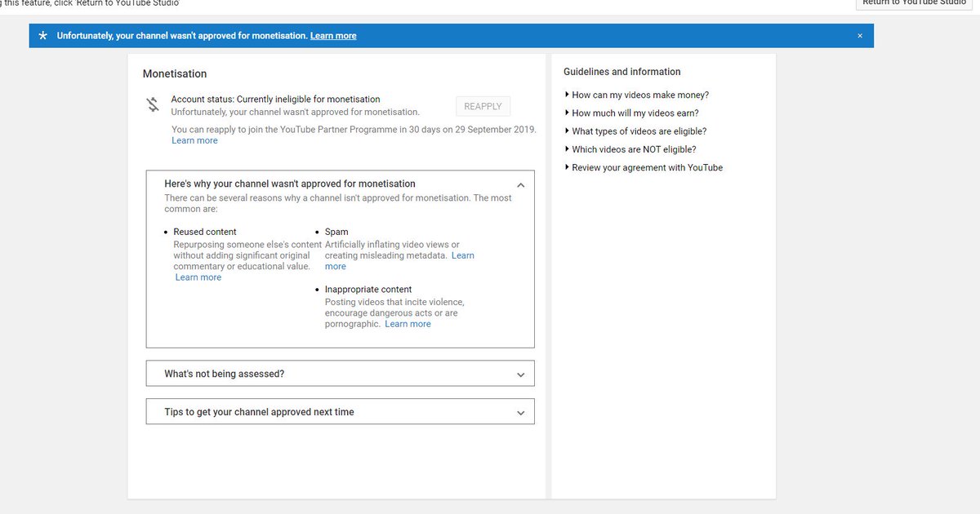This screenshot has width=980, height=514.
Task: Open Learn more under Inappropriate content
Action: point(408,324)
